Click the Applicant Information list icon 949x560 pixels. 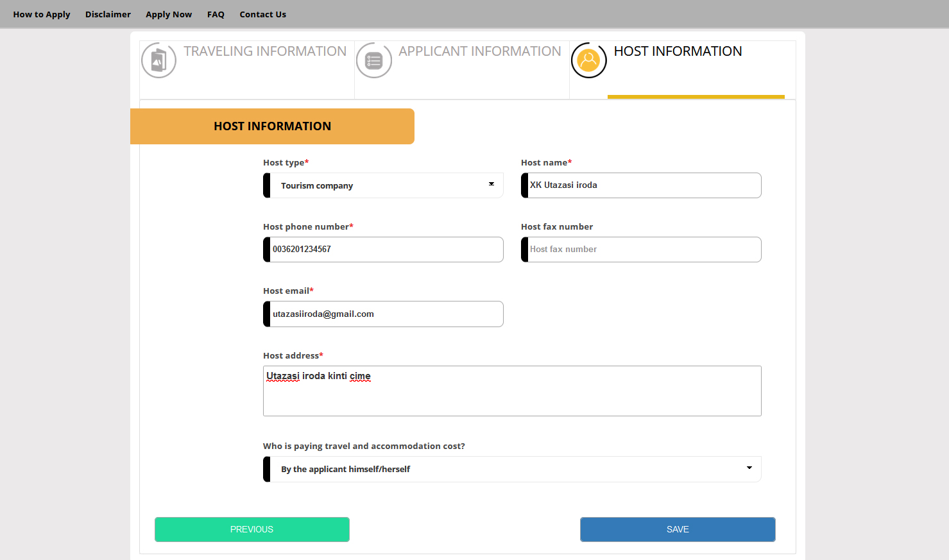(x=374, y=60)
